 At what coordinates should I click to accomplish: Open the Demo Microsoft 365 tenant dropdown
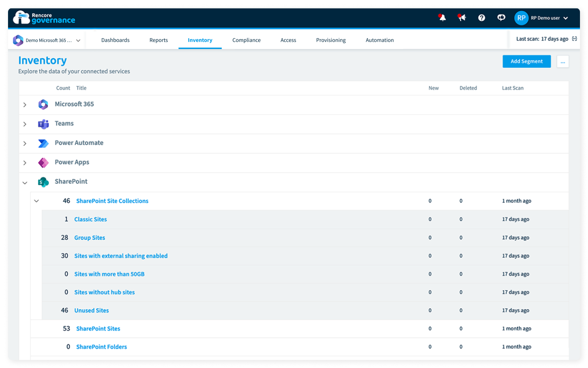(78, 41)
